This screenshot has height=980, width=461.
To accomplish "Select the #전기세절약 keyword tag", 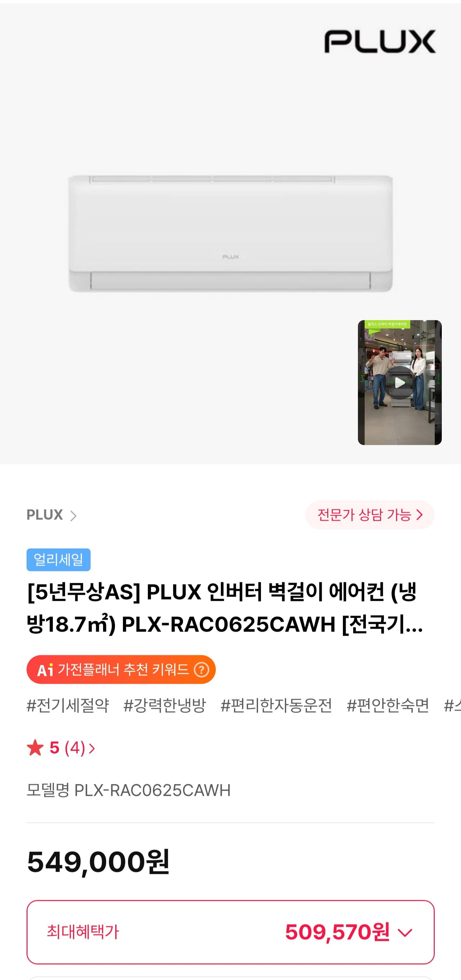I will [x=68, y=705].
